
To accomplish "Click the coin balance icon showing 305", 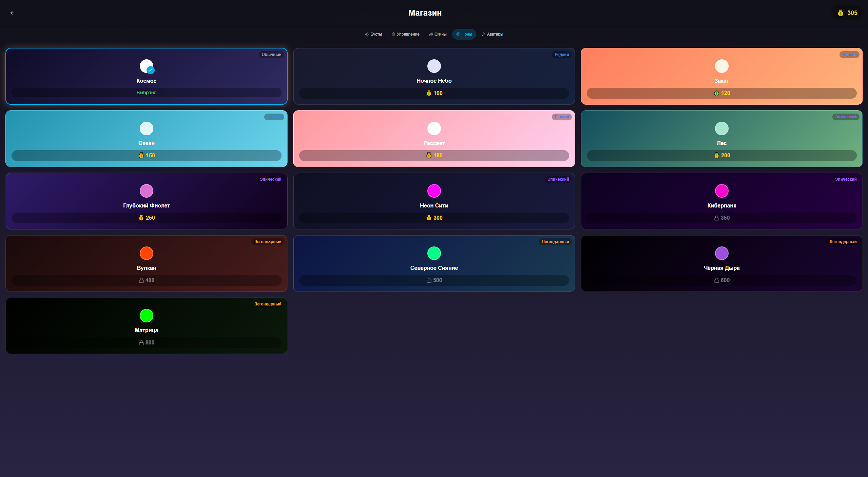I will (840, 13).
